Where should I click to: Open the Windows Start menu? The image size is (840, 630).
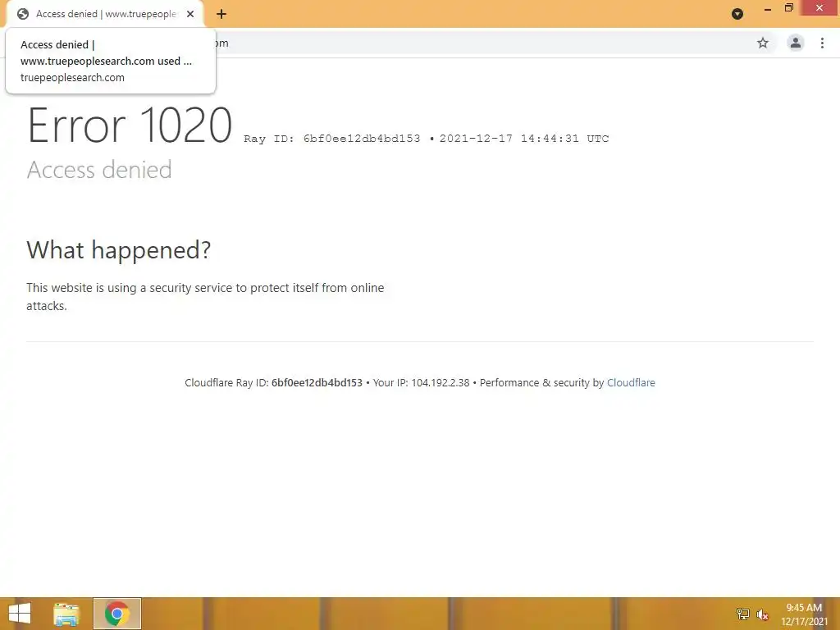pyautogui.click(x=20, y=614)
